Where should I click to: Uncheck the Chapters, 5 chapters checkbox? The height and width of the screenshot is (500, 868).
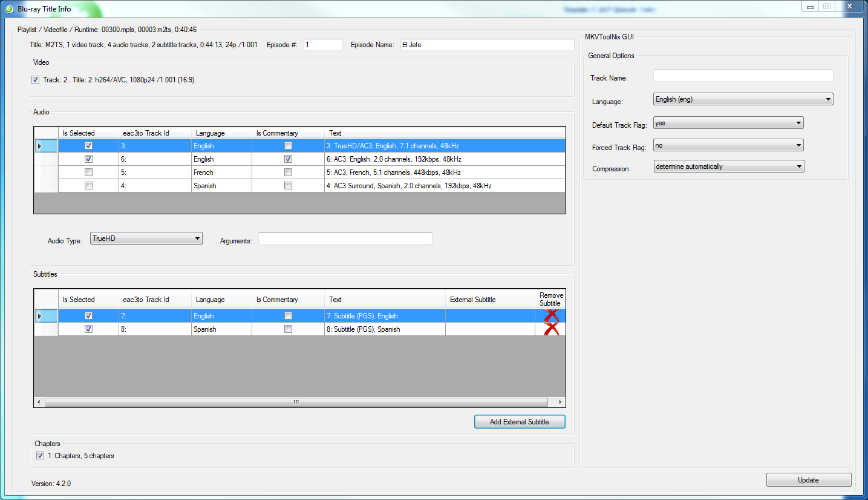coord(40,456)
